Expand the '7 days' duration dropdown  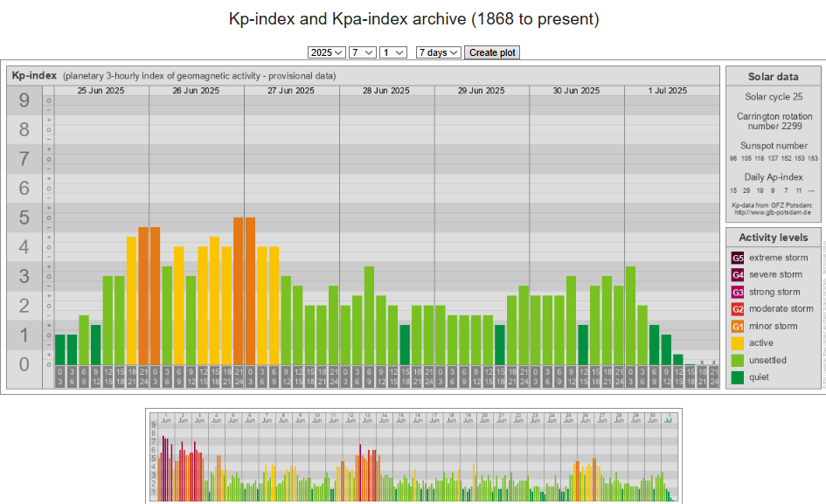point(438,52)
